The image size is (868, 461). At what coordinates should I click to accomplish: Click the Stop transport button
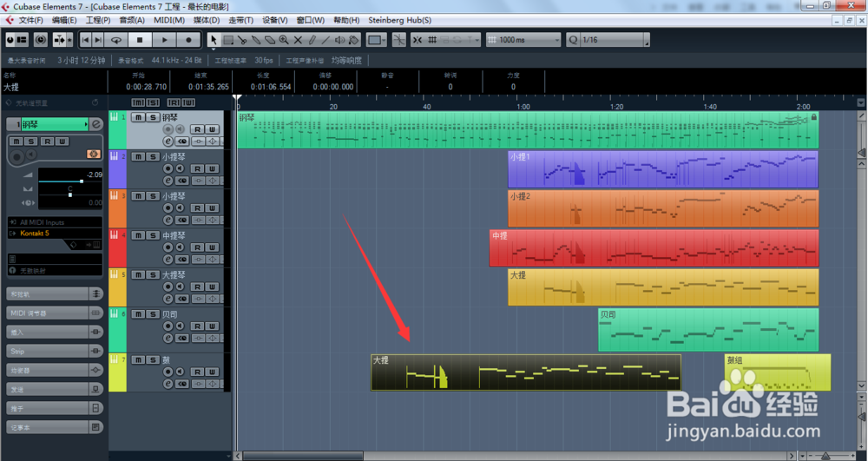pyautogui.click(x=140, y=40)
